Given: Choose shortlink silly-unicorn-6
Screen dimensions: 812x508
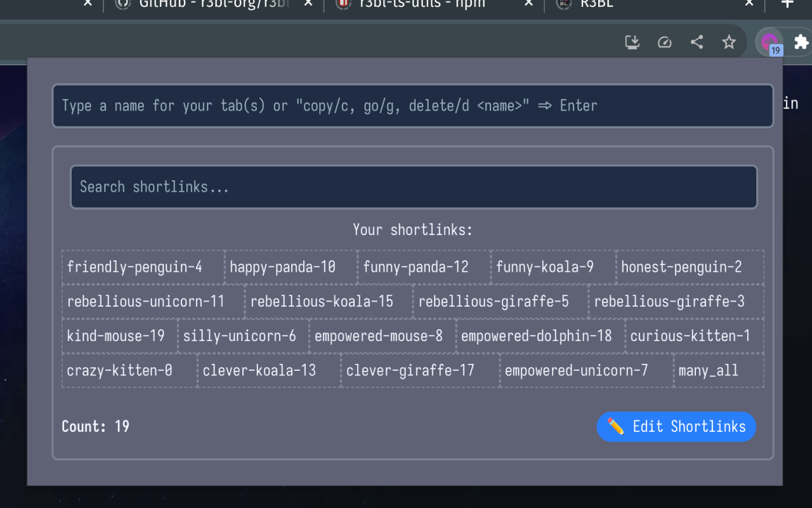Looking at the screenshot, I should coord(244,335).
